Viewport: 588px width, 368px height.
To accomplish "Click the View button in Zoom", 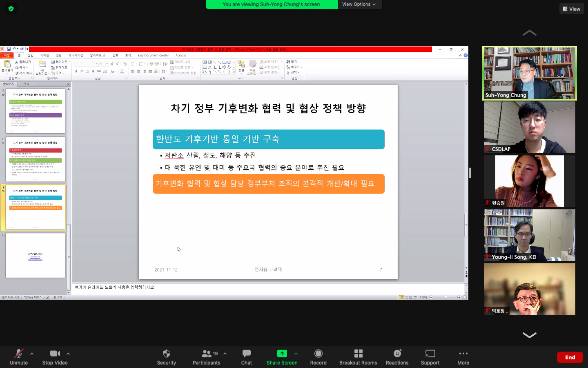I will [x=571, y=9].
